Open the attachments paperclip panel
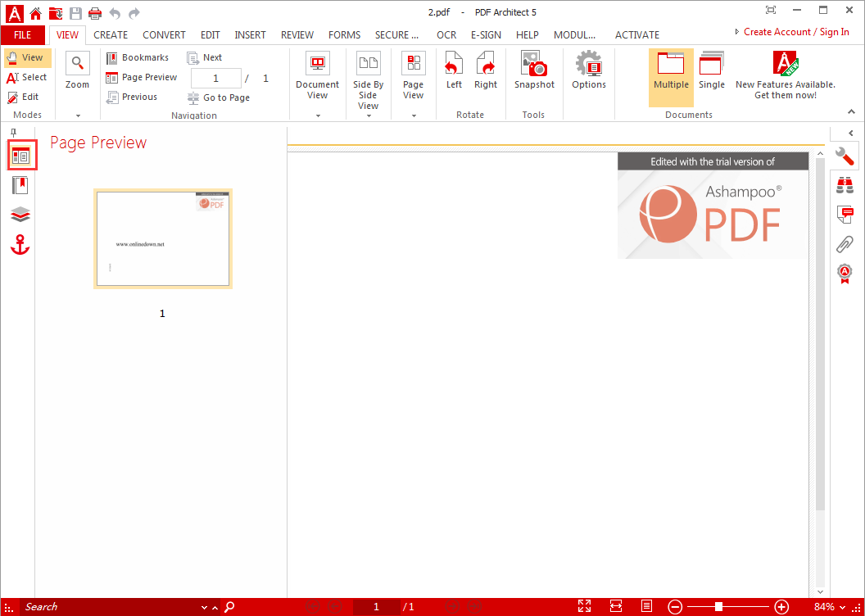The width and height of the screenshot is (865, 616). (x=845, y=243)
